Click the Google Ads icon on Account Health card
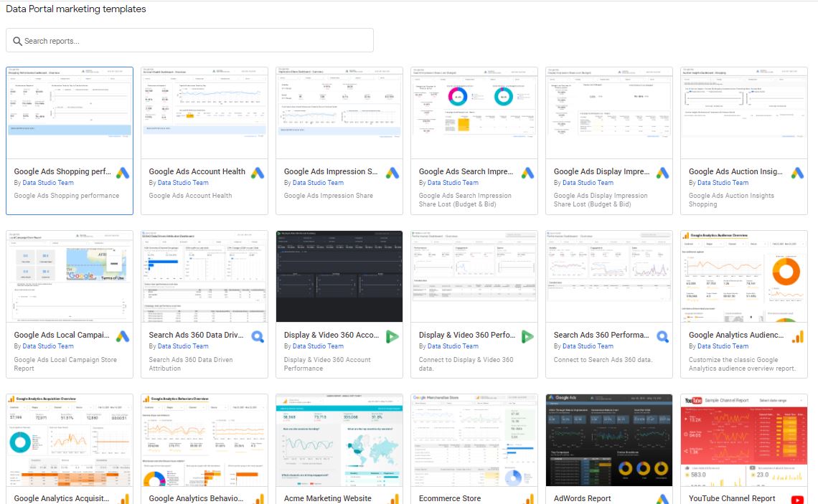The image size is (818, 504). pyautogui.click(x=258, y=173)
